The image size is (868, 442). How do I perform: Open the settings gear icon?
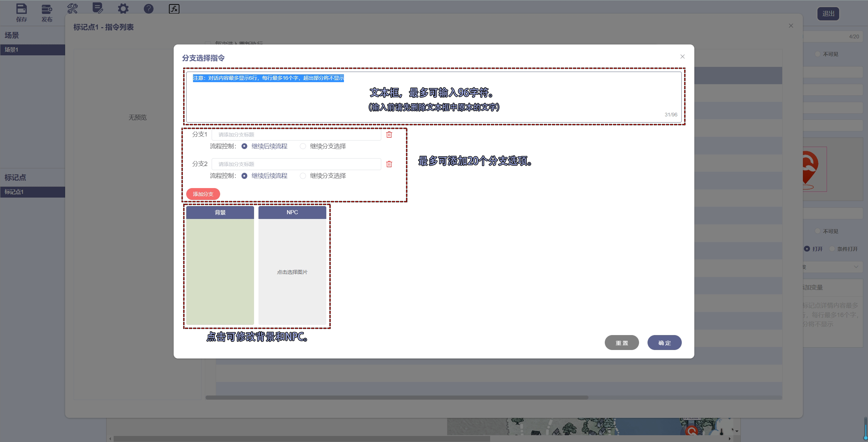(x=123, y=8)
